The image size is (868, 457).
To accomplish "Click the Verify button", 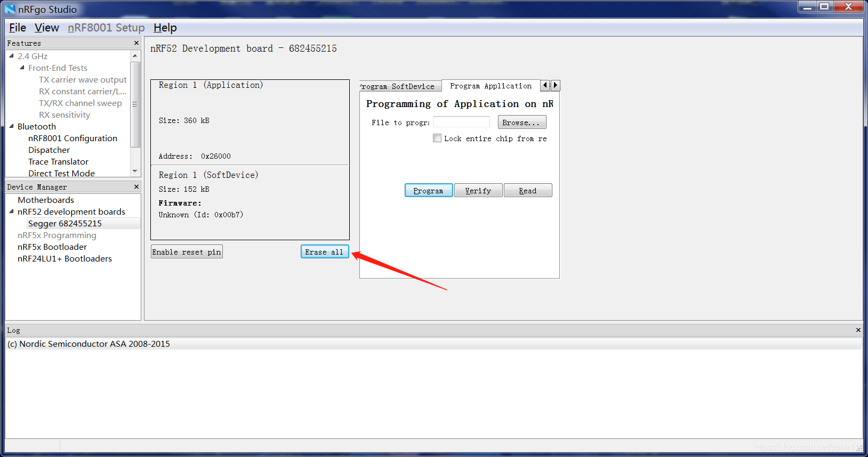I will [x=478, y=191].
